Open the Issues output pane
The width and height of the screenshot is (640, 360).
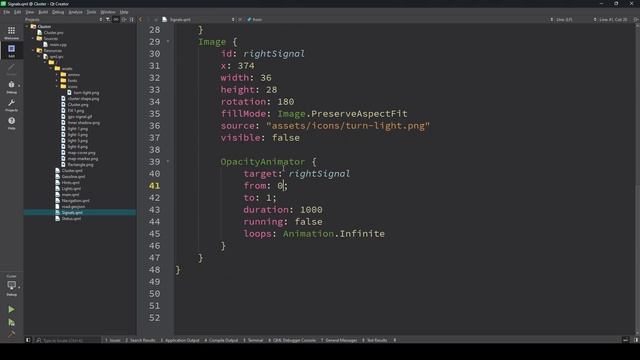coord(113,340)
